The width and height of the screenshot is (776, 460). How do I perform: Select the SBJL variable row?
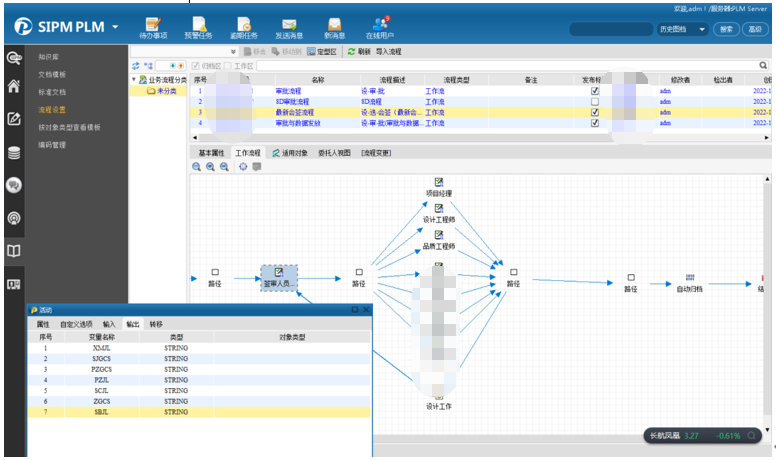101,411
